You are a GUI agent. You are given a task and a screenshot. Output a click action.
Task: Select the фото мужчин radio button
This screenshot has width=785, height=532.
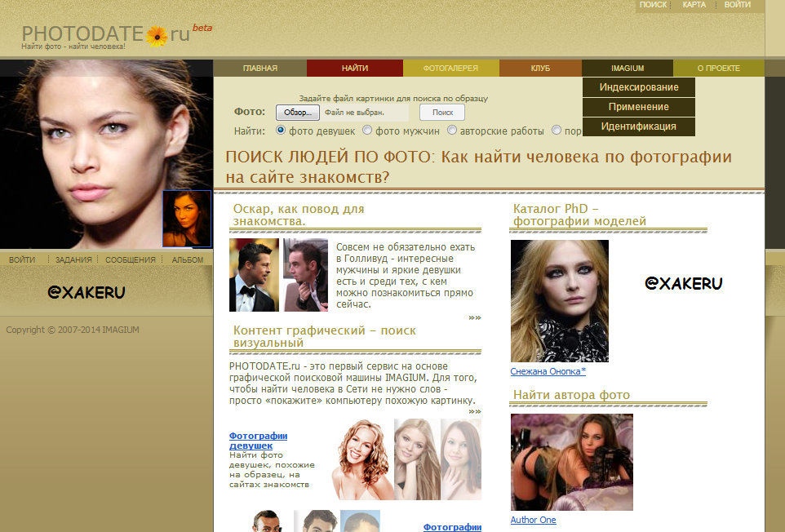pos(367,130)
